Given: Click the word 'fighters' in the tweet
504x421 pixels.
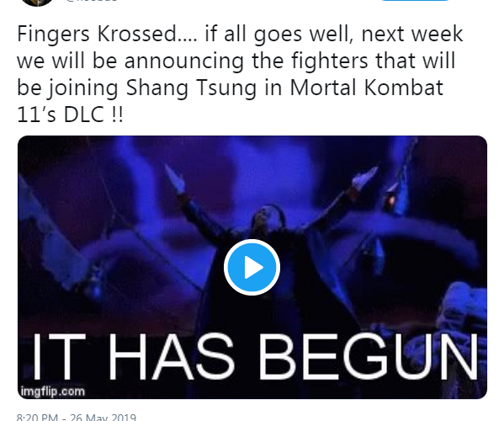Looking at the screenshot, I should click(x=330, y=61).
